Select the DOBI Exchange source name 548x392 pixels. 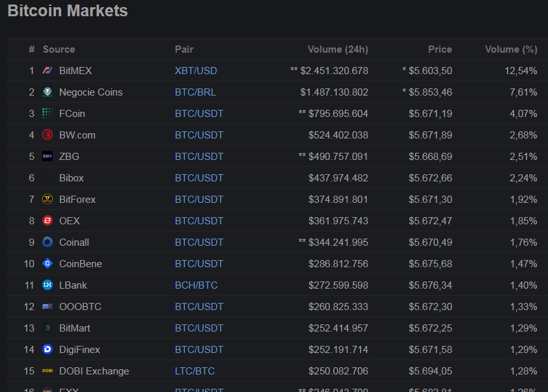tap(94, 371)
